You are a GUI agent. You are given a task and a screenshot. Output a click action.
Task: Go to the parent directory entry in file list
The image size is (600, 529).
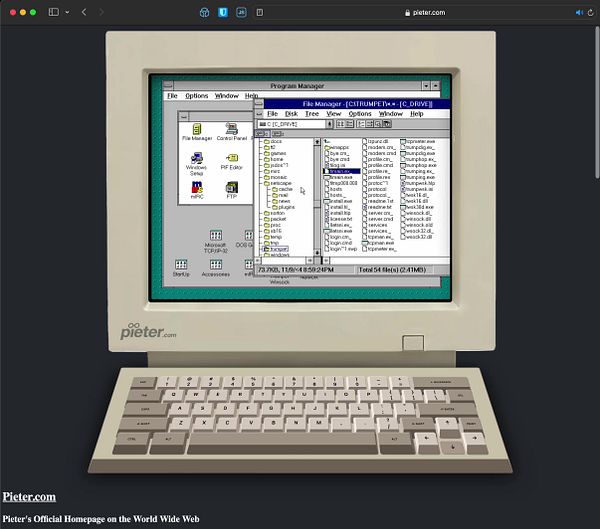coord(327,141)
